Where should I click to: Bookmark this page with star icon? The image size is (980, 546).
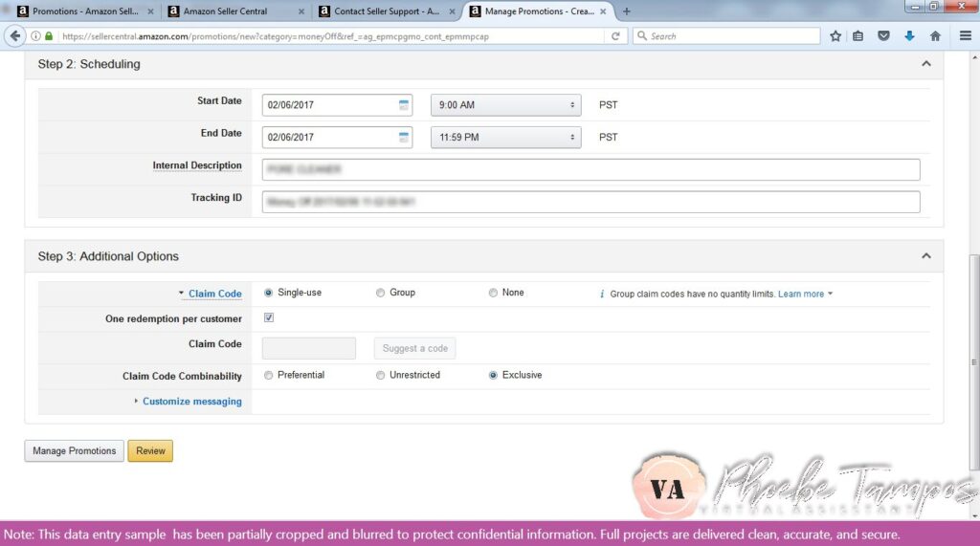835,36
